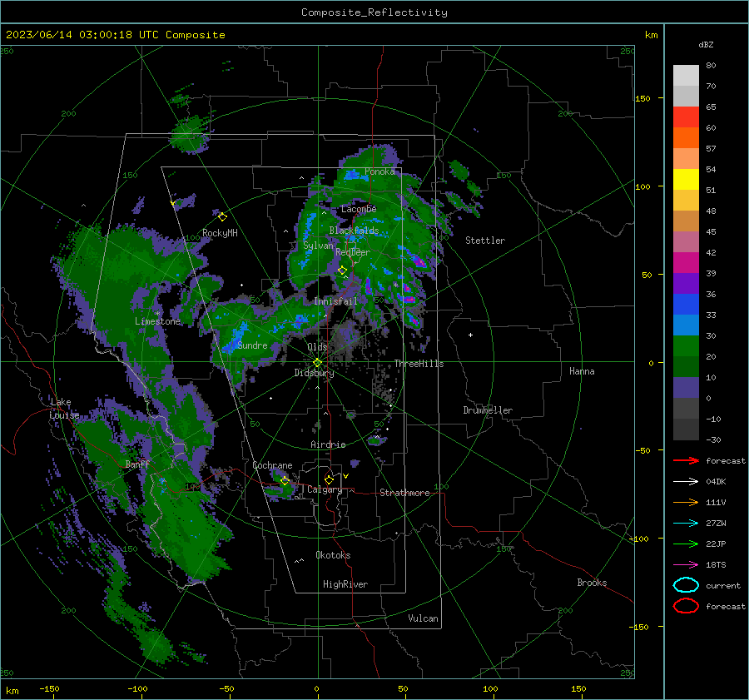
Task: Select light grey legend band between 80 and 70
Action: (x=686, y=76)
